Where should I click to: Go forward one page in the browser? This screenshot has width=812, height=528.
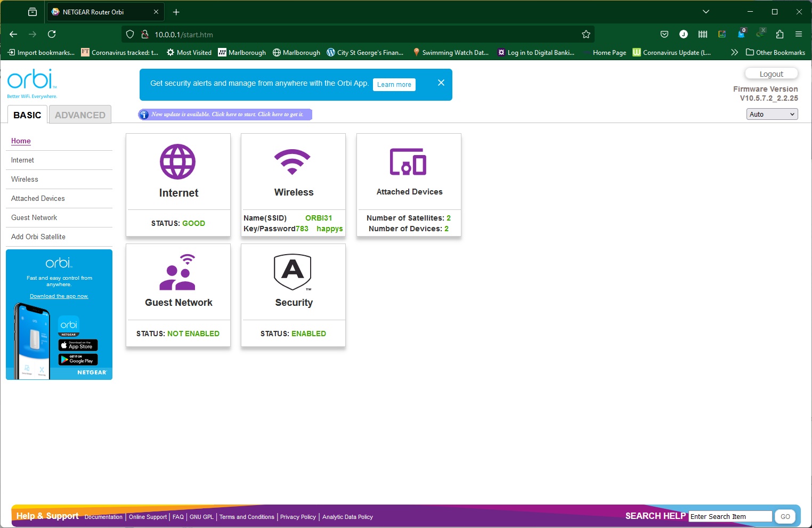coord(33,34)
